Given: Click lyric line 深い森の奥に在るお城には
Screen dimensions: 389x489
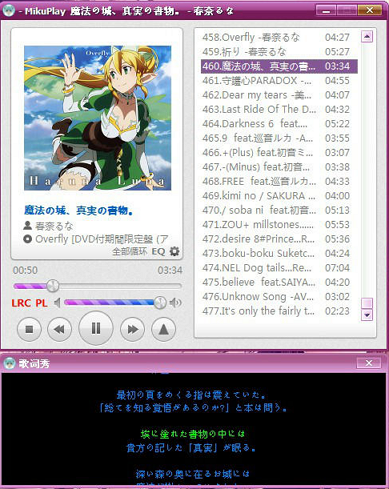Looking at the screenshot, I should click(193, 474).
